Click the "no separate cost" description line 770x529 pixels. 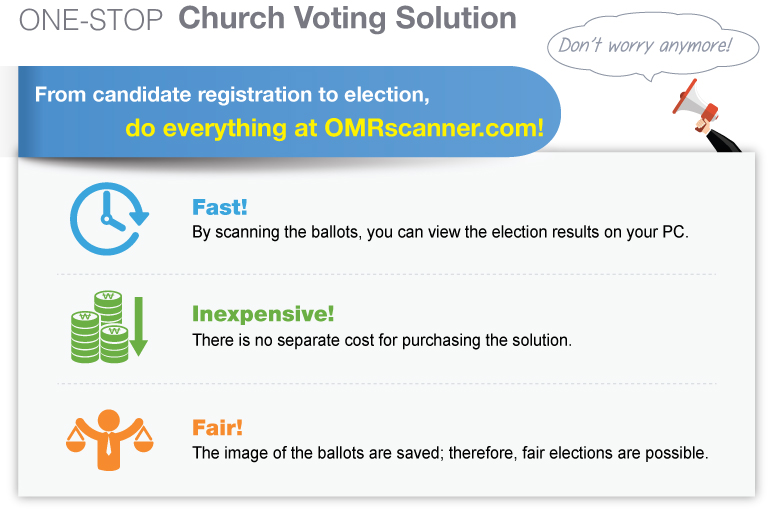point(381,340)
